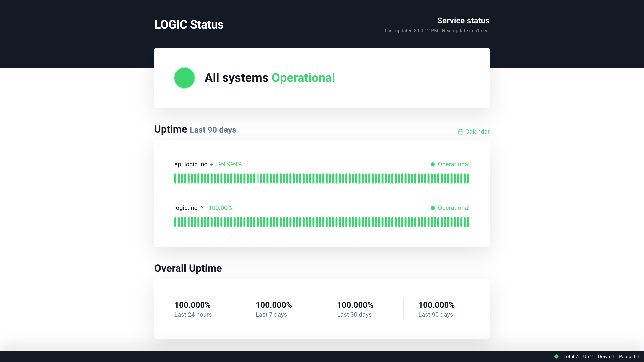The width and height of the screenshot is (644, 362).
Task: Click the faded bar in api.logic.inc uptime
Action: 257,179
